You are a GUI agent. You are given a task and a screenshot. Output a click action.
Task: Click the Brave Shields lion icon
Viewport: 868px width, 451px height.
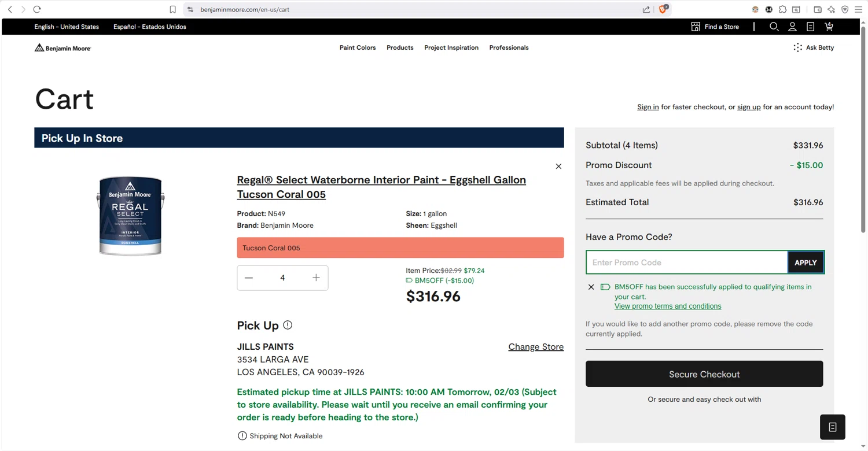[663, 9]
